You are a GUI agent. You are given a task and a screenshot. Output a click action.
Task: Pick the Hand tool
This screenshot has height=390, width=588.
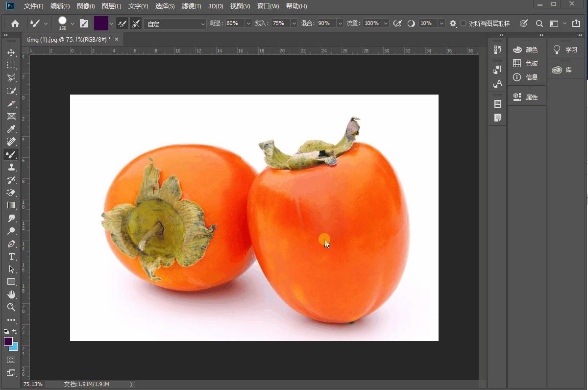click(x=11, y=294)
